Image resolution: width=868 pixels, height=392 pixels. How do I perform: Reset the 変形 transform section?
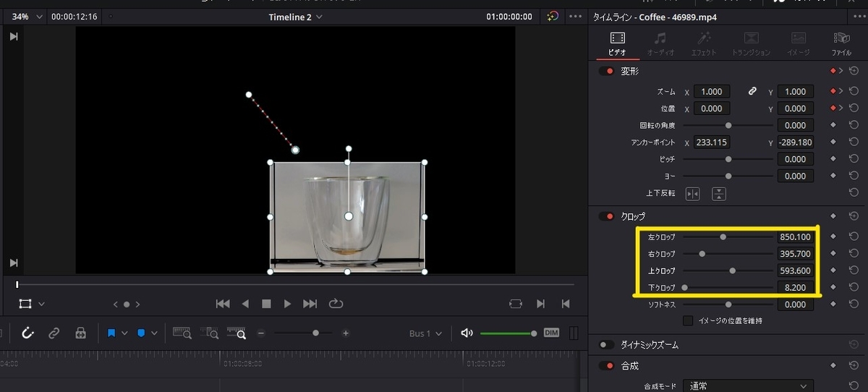click(x=854, y=71)
